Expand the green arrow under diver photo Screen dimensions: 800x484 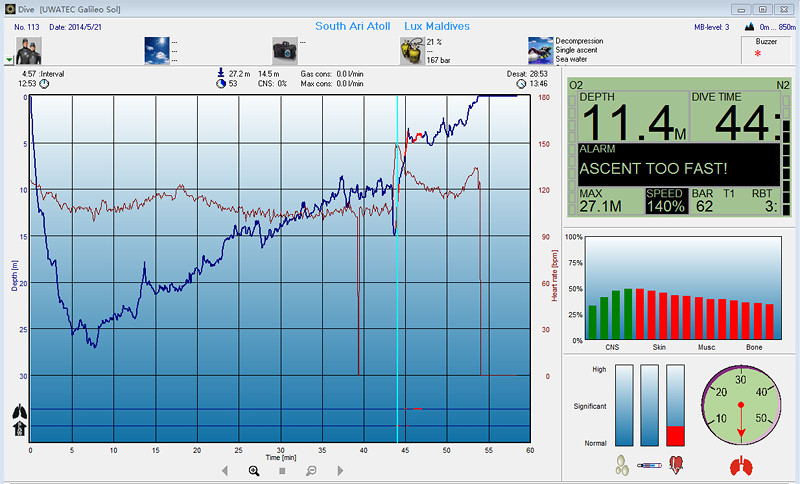click(9, 60)
